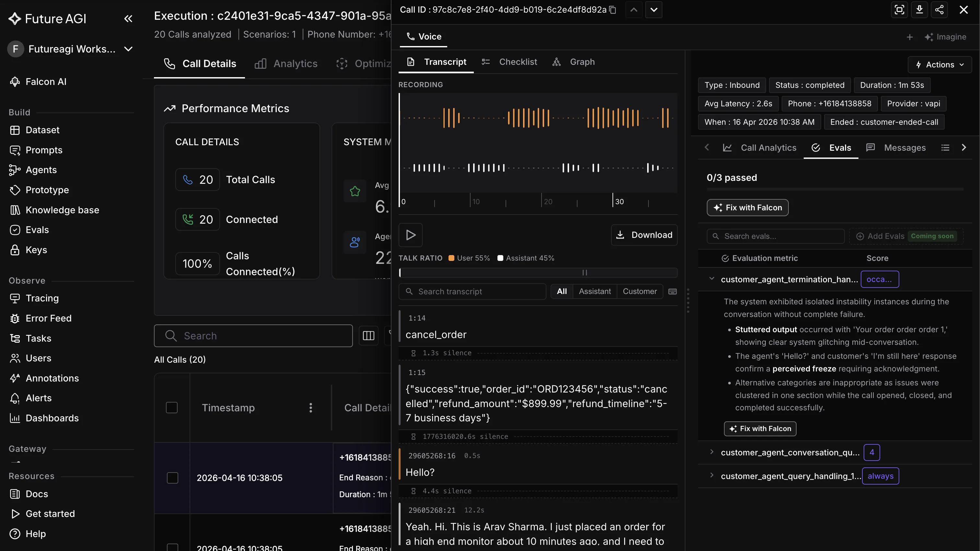
Task: Click the calls Search field
Action: click(x=253, y=335)
